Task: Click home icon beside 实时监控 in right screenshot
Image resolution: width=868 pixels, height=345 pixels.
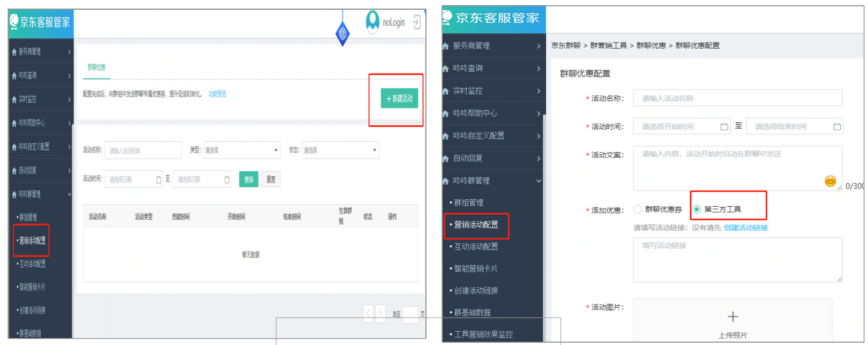Action: (x=445, y=91)
